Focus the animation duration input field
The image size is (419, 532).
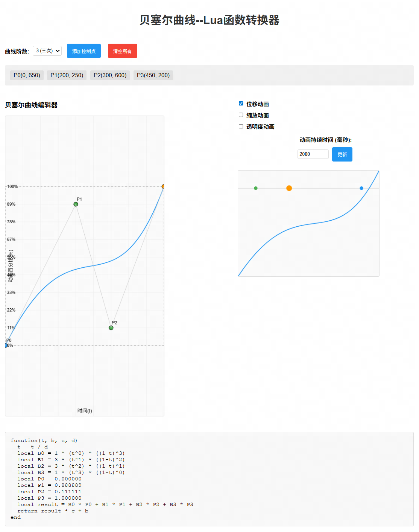[x=313, y=154]
